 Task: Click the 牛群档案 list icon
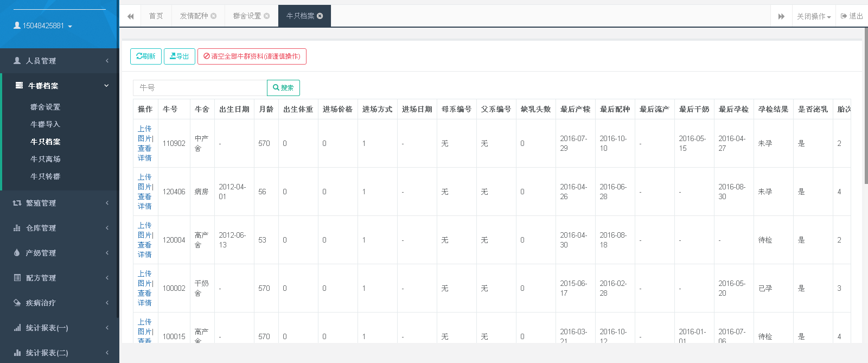coord(19,86)
